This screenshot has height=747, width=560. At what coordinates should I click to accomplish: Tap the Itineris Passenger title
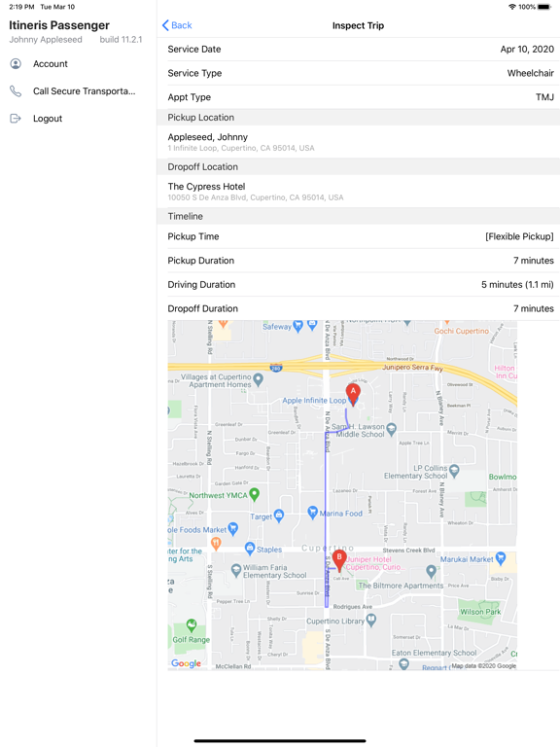(x=59, y=25)
